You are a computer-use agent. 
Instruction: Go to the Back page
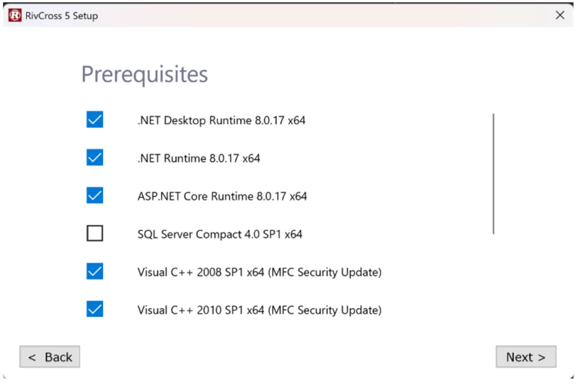[x=50, y=357]
